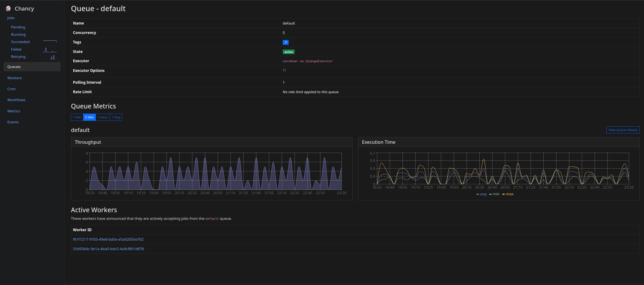
Task: Click the Execution Time chart area
Action: coord(503,168)
